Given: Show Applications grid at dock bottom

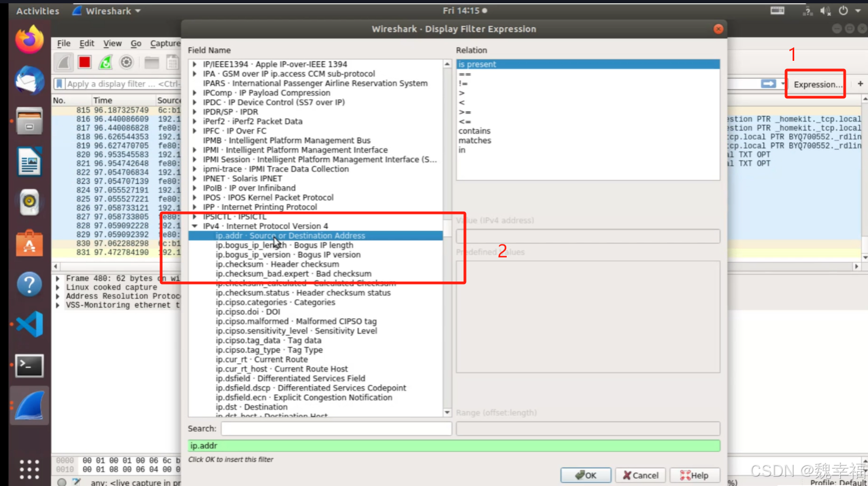Looking at the screenshot, I should click(29, 469).
